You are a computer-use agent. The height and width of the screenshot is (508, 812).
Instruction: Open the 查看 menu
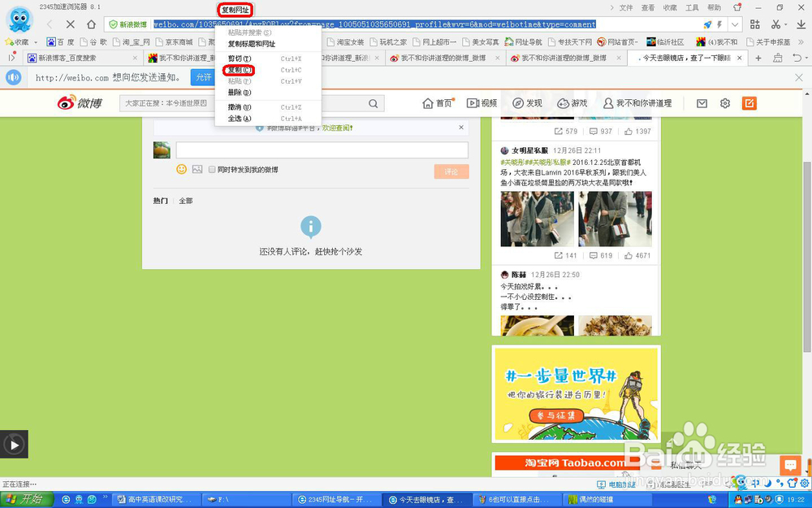point(648,8)
